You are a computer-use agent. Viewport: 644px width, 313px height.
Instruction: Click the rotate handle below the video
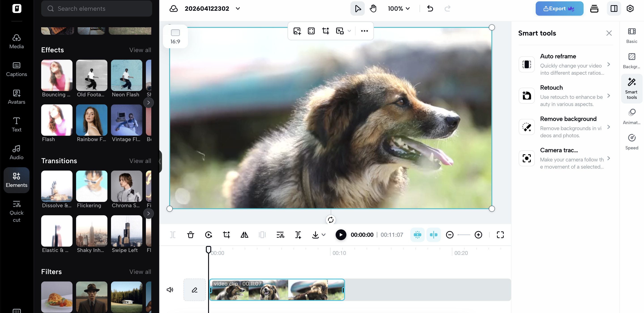(x=331, y=220)
